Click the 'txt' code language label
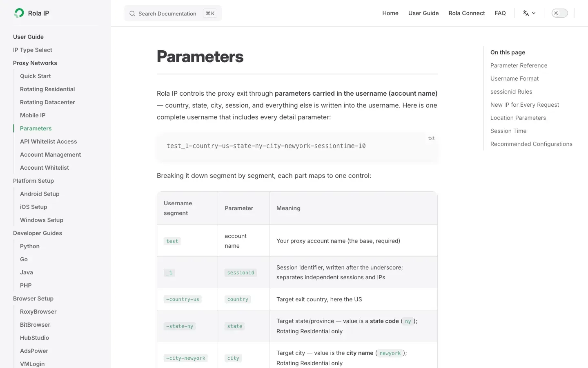The width and height of the screenshot is (588, 368). (431, 138)
